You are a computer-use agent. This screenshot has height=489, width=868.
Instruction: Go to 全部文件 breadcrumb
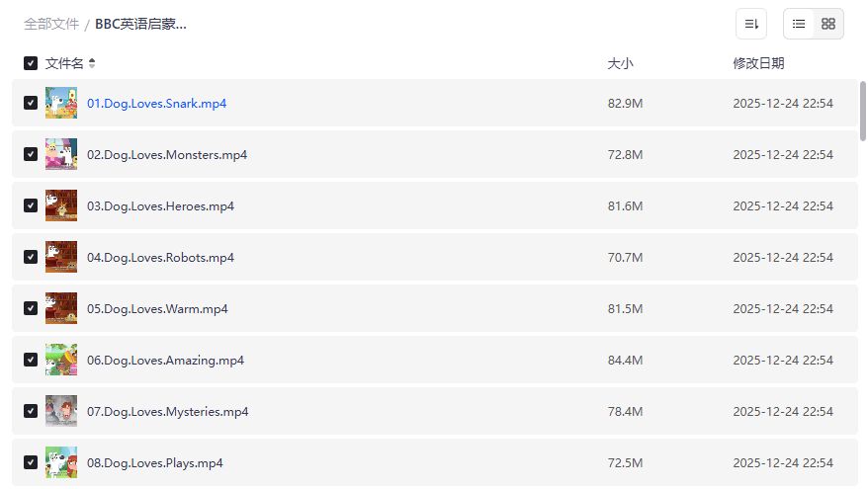pos(51,24)
